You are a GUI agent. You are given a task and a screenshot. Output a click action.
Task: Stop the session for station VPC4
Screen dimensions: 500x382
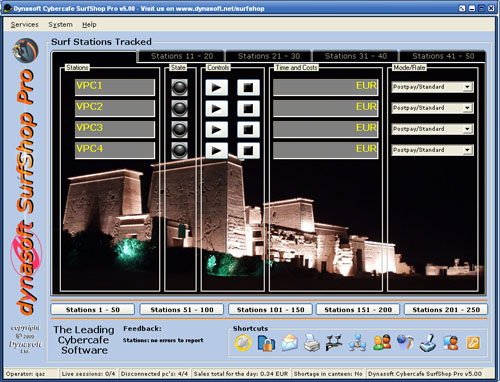click(248, 150)
